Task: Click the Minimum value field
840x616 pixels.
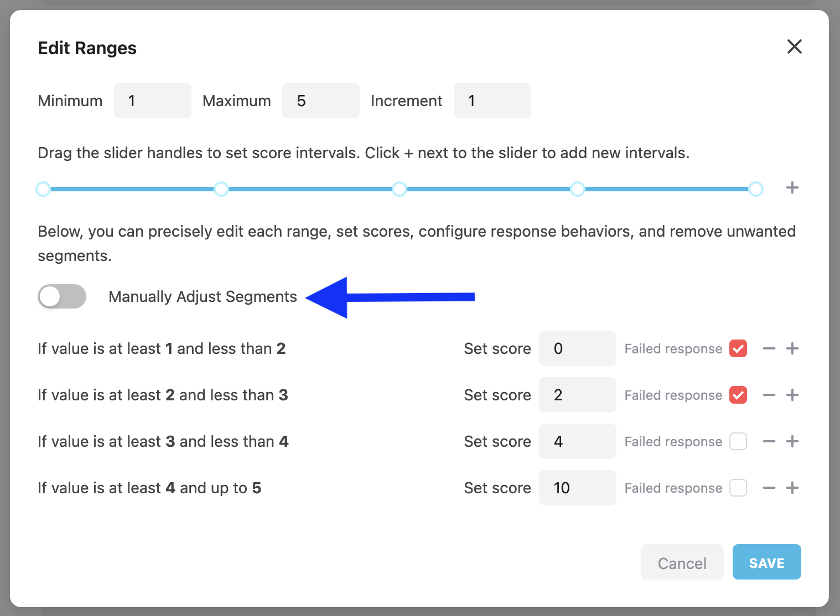Action: click(153, 101)
